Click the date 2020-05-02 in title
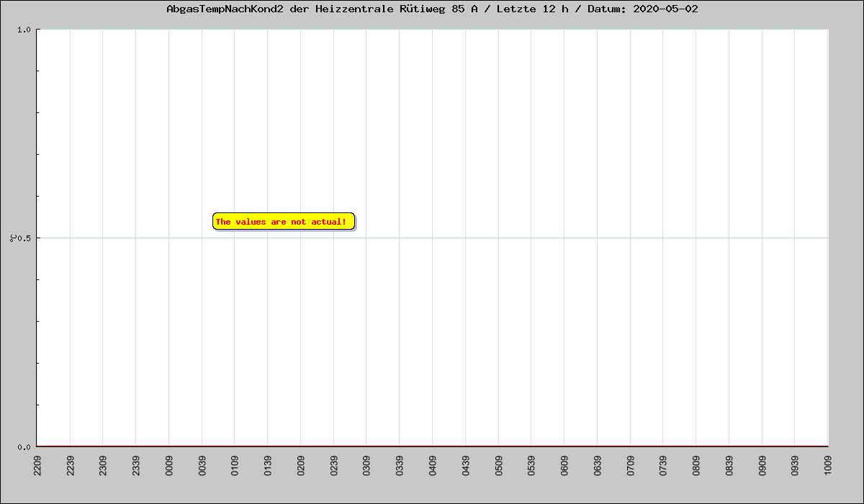 pos(665,9)
